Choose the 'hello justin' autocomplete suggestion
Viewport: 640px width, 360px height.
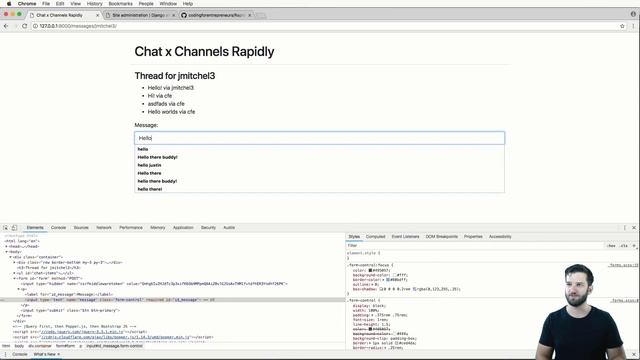(x=319, y=165)
